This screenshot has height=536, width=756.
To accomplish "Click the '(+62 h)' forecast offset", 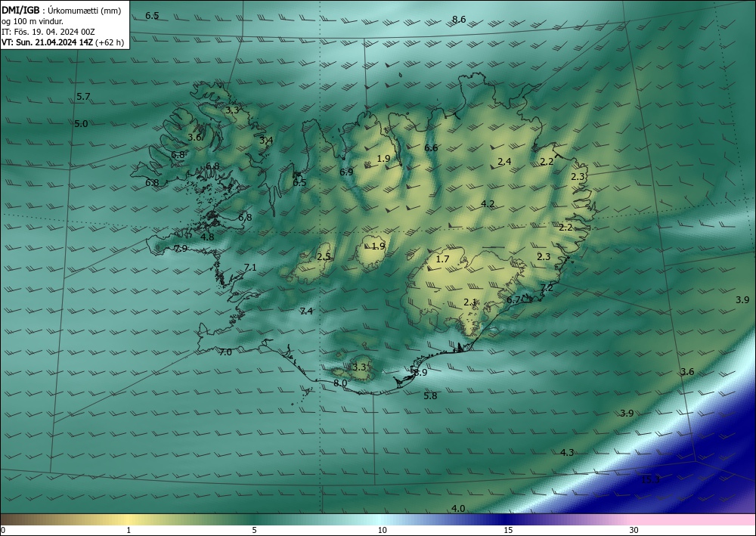I will [110, 42].
